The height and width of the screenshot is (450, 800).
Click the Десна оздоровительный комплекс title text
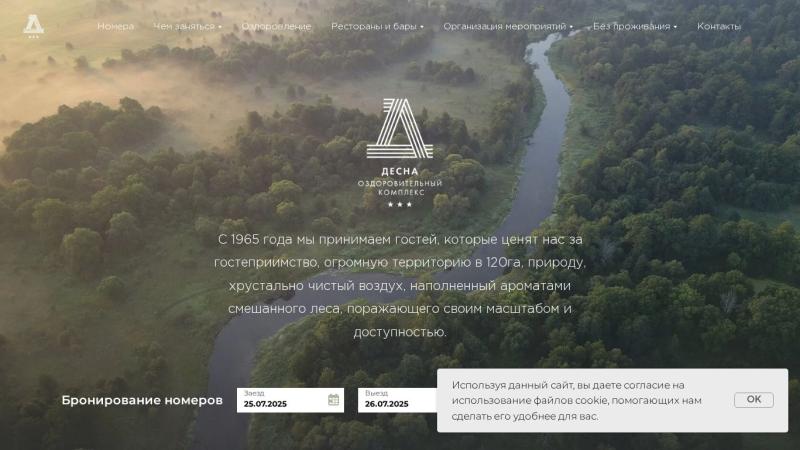coord(399,182)
